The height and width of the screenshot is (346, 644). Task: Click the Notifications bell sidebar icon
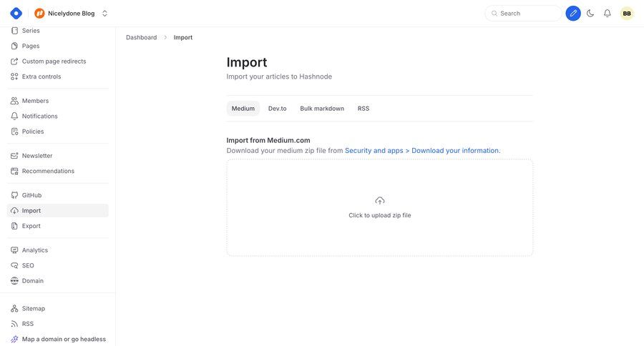click(x=14, y=116)
